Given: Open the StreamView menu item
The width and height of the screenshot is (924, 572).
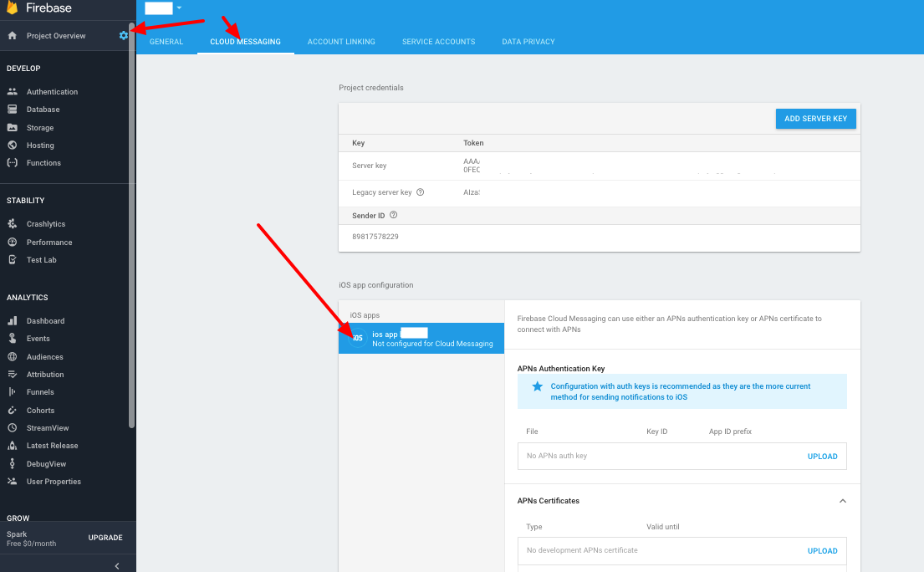Looking at the screenshot, I should [48, 427].
